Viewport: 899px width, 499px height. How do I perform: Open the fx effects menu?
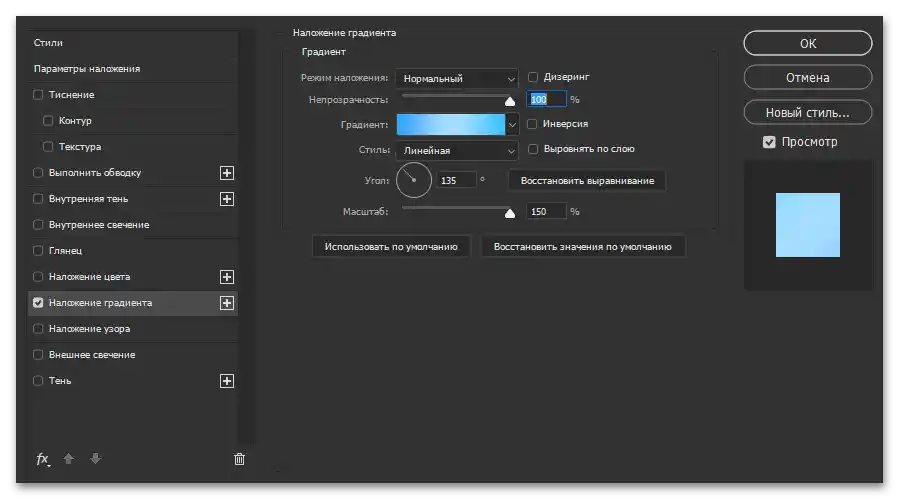[43, 459]
